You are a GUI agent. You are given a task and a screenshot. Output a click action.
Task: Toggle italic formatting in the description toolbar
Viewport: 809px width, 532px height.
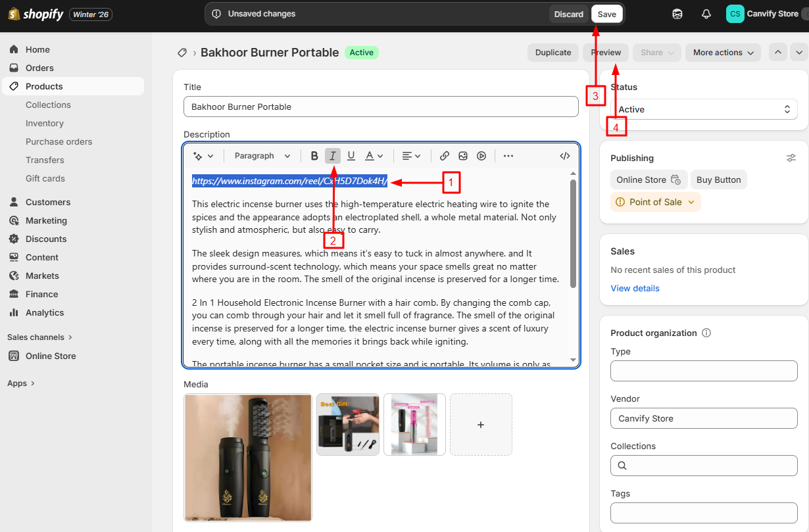tap(332, 156)
